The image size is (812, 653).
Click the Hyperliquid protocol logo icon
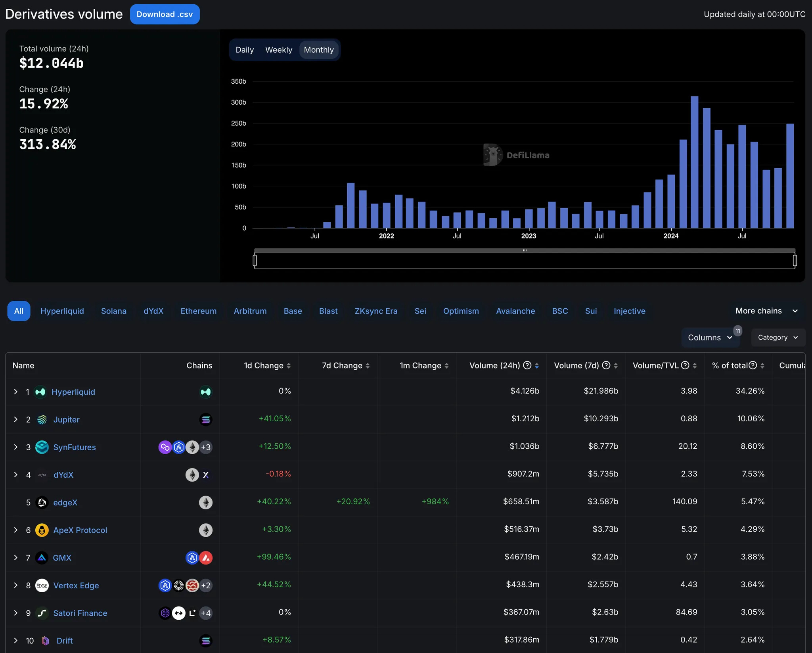[x=40, y=392]
